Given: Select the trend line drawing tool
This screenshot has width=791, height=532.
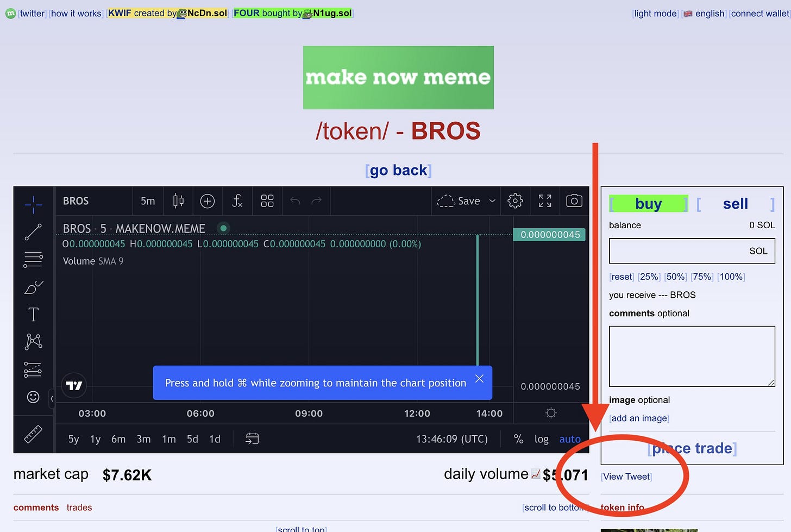Looking at the screenshot, I should [x=33, y=232].
